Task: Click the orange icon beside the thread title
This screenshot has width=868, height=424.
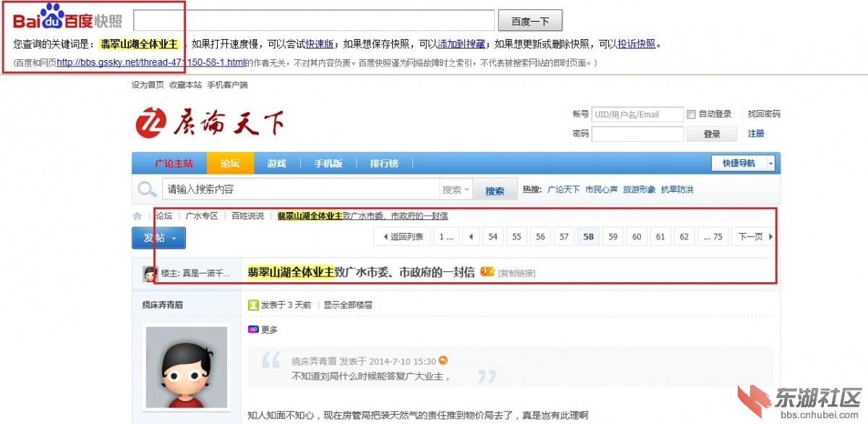Action: pos(488,272)
